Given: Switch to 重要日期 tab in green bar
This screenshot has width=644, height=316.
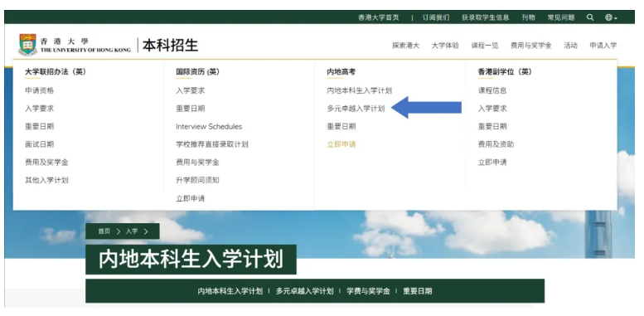Looking at the screenshot, I should point(417,291).
